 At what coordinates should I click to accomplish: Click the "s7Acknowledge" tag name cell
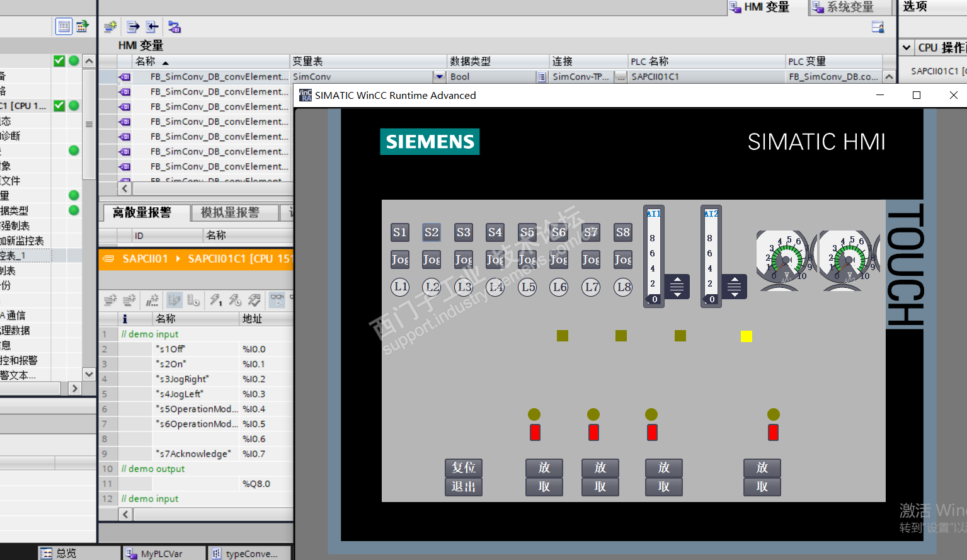[x=195, y=454]
